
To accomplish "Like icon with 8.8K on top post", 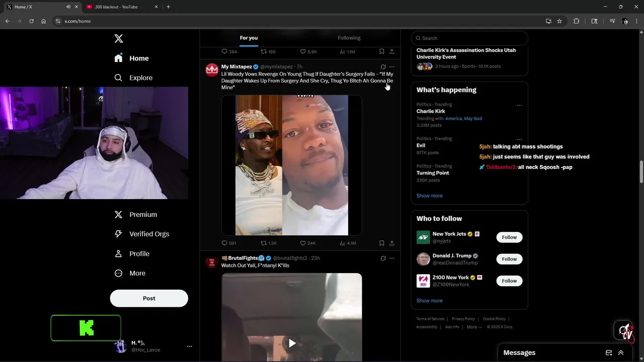I will pyautogui.click(x=308, y=52).
